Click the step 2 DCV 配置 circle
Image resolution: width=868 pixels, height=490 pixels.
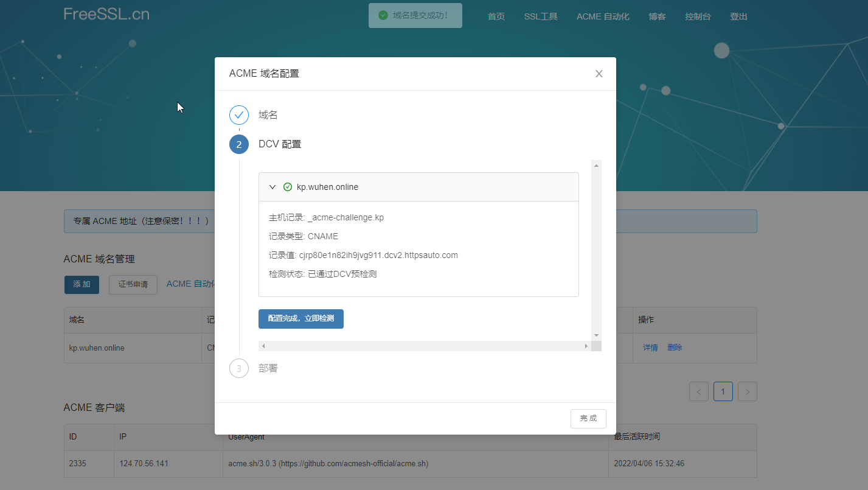click(239, 144)
